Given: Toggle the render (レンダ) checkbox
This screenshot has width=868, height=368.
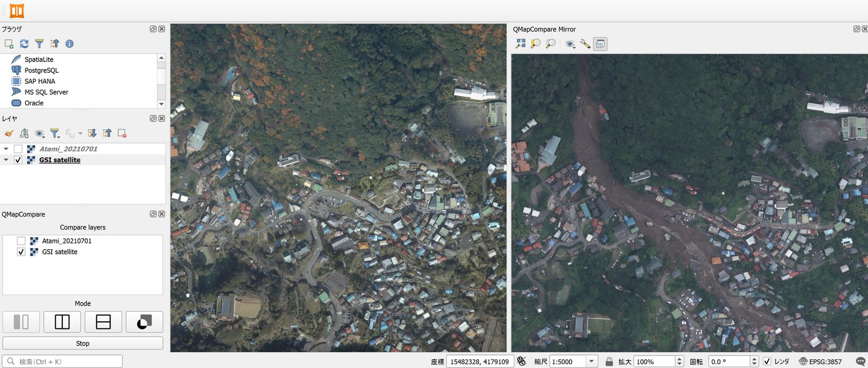Looking at the screenshot, I should pyautogui.click(x=767, y=361).
